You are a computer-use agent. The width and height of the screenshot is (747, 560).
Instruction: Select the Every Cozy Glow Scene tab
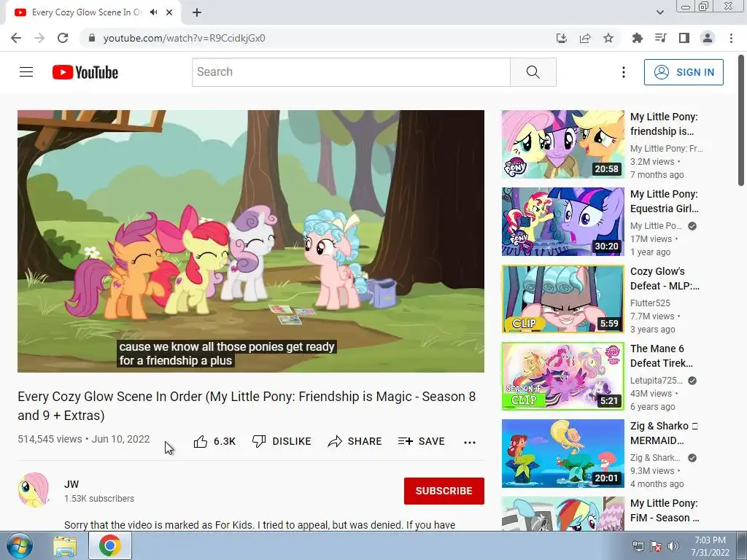87,12
